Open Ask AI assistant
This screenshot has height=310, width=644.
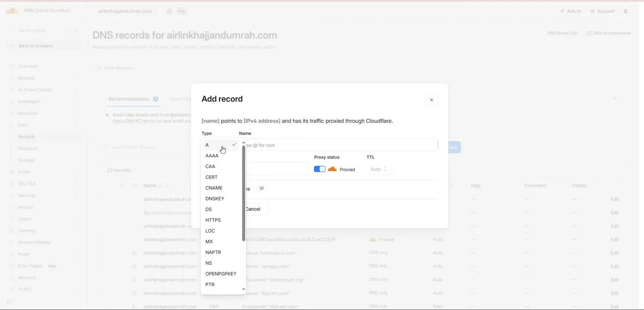pos(571,11)
